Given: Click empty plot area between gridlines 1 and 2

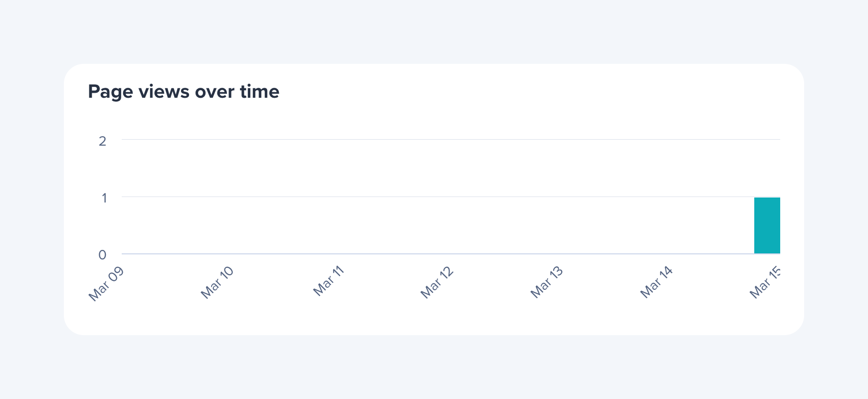Looking at the screenshot, I should (449, 168).
